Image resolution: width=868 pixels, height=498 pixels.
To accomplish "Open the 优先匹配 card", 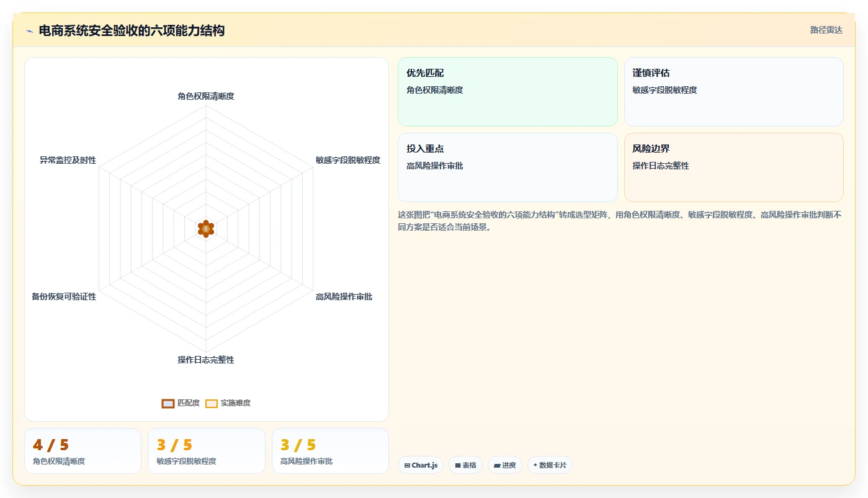I will pos(508,92).
